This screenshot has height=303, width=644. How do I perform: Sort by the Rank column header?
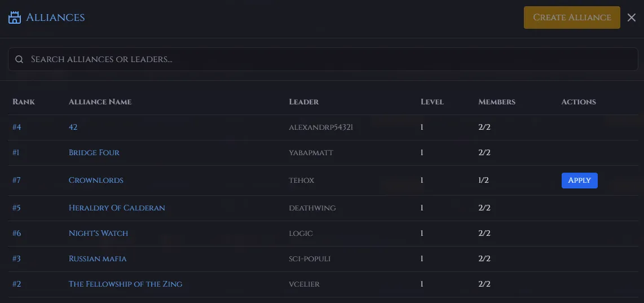[24, 102]
